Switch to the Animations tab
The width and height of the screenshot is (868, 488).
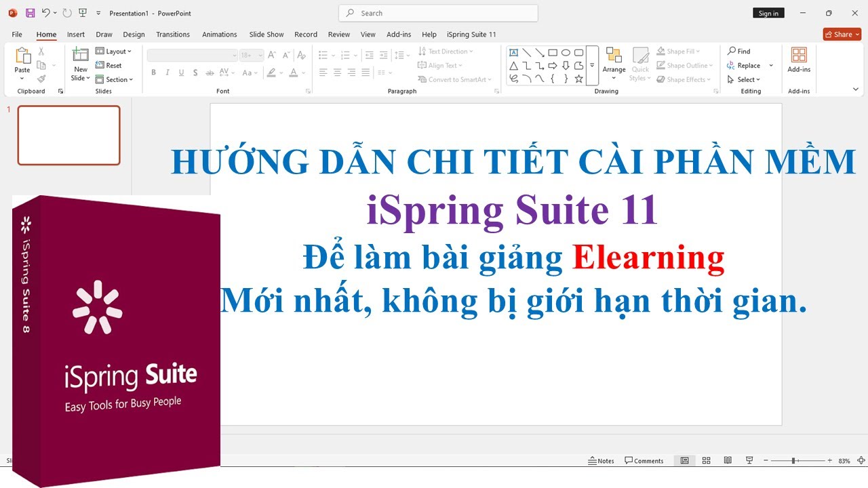(x=220, y=35)
